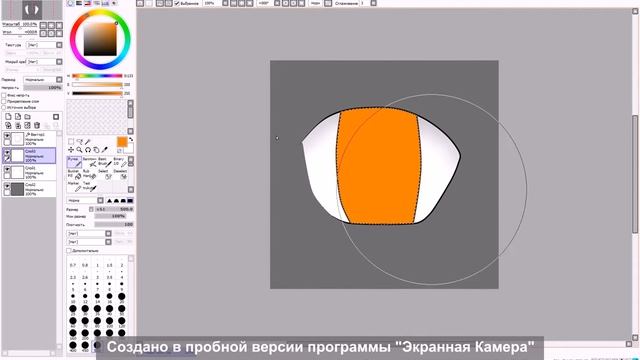Activate the eyedropper color picker tool
This screenshot has height=360, width=640.
point(105,150)
